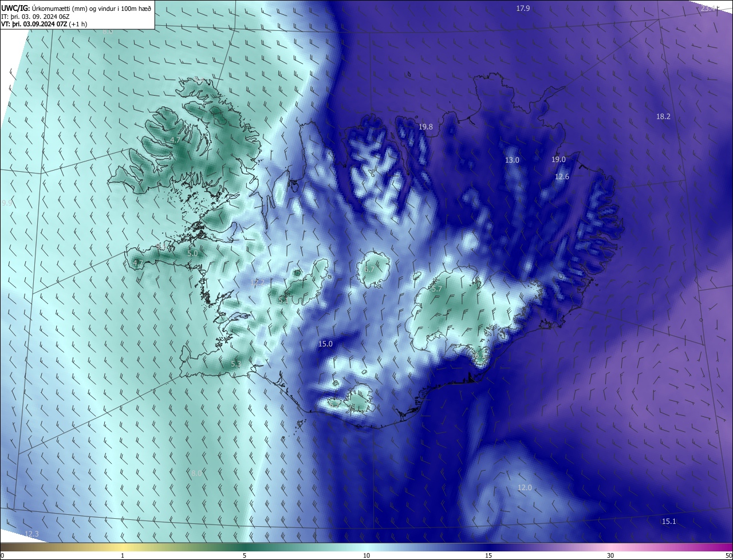Click the 12.3 value label
Image resolution: width=733 pixels, height=560 pixels.
[31, 534]
